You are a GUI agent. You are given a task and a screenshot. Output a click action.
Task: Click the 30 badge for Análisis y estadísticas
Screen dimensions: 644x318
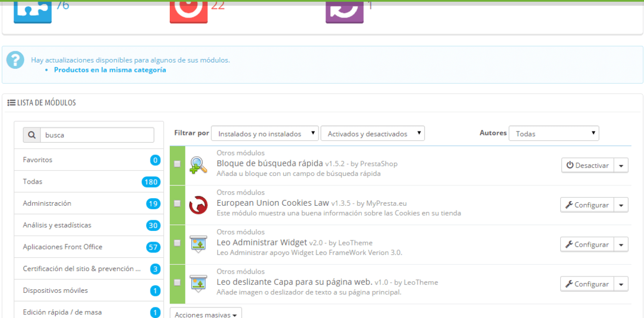point(153,225)
